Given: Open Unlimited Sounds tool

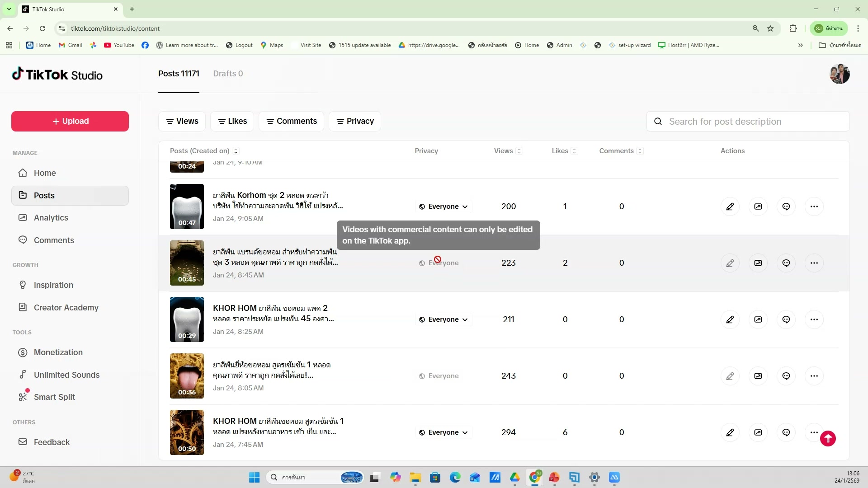Looking at the screenshot, I should click(66, 375).
